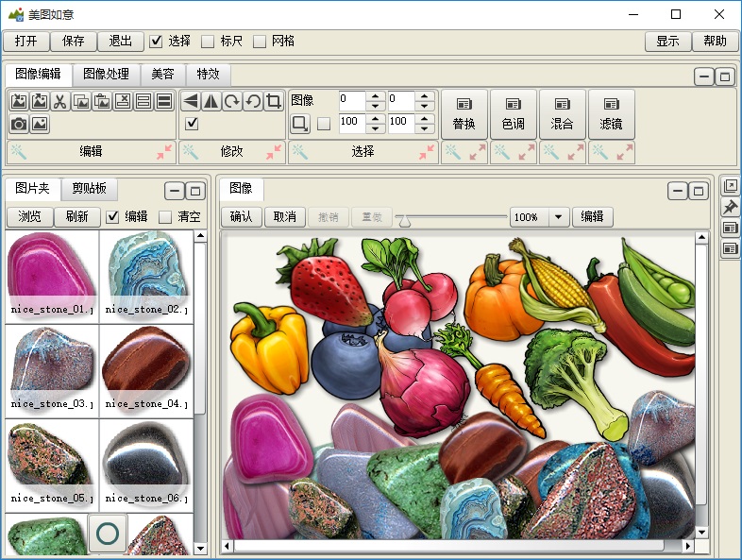
Task: Click 确认 in the image panel
Action: click(x=242, y=217)
